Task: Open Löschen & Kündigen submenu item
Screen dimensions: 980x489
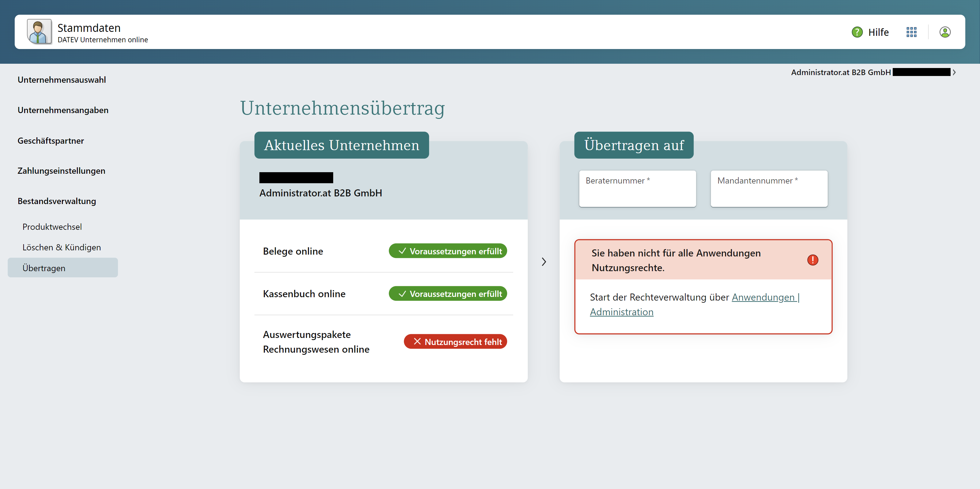Action: 62,247
